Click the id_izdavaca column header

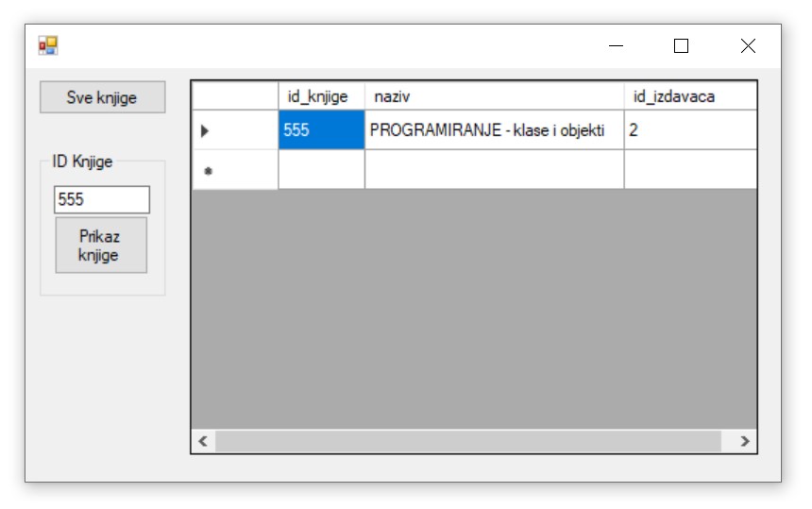click(688, 96)
